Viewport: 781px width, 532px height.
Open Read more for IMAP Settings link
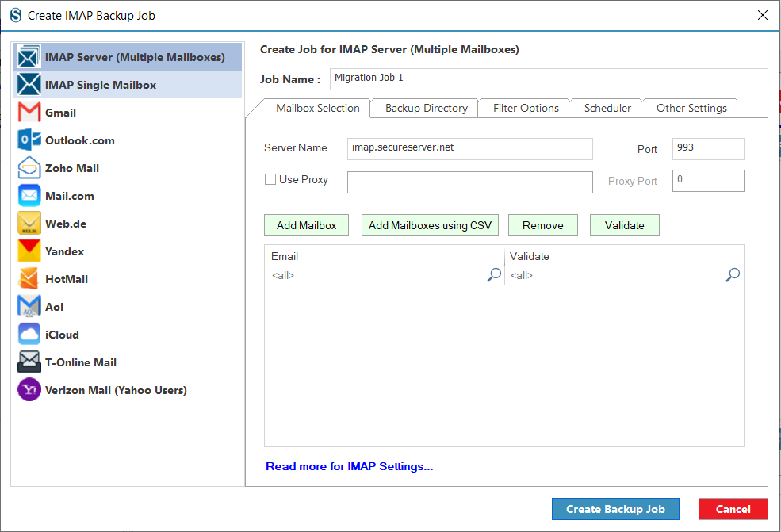click(x=349, y=466)
